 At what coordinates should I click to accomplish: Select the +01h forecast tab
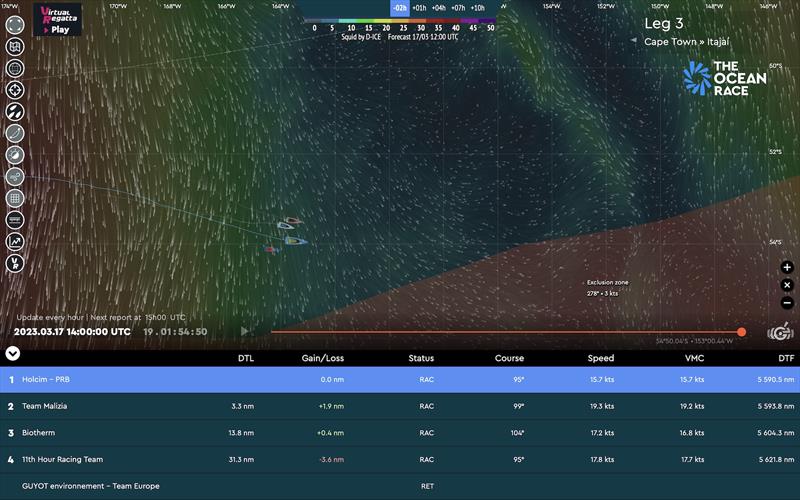[419, 8]
